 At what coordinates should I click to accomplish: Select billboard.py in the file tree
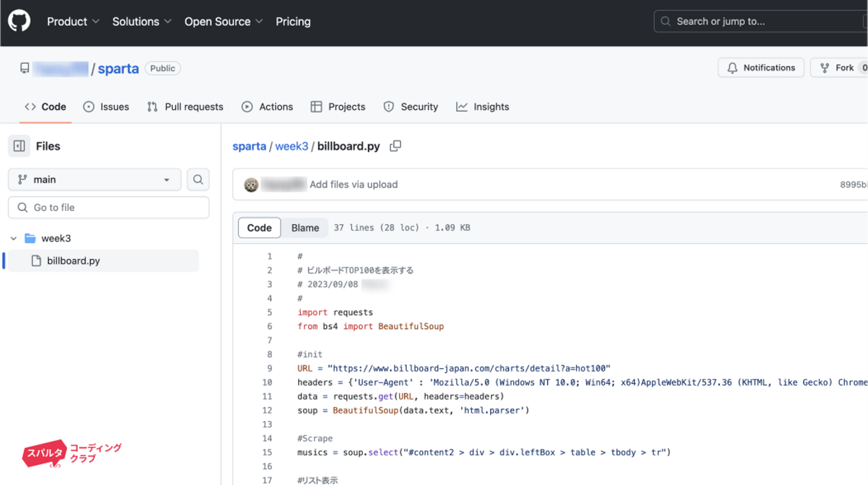coord(73,261)
